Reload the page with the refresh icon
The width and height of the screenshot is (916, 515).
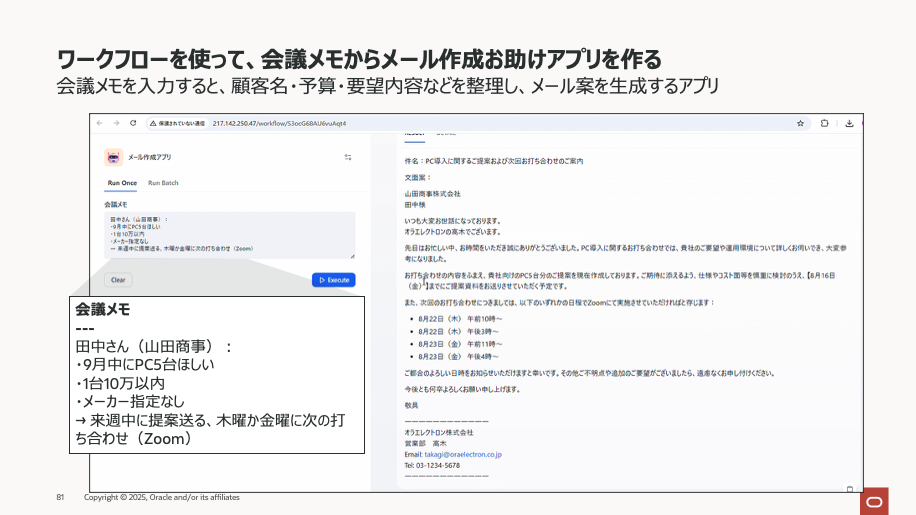pos(133,123)
